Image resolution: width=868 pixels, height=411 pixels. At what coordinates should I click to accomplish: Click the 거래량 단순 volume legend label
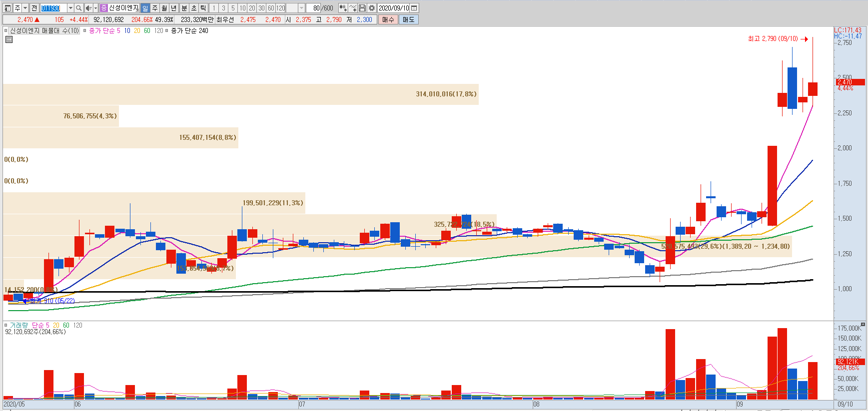point(29,325)
